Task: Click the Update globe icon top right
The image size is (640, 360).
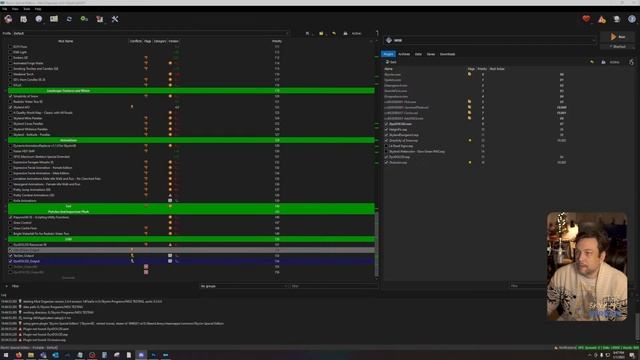Action: point(617,19)
